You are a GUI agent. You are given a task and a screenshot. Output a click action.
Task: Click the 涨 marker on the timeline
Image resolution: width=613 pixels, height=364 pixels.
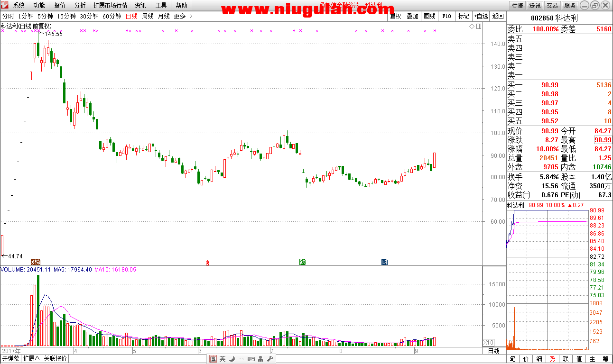click(36, 262)
